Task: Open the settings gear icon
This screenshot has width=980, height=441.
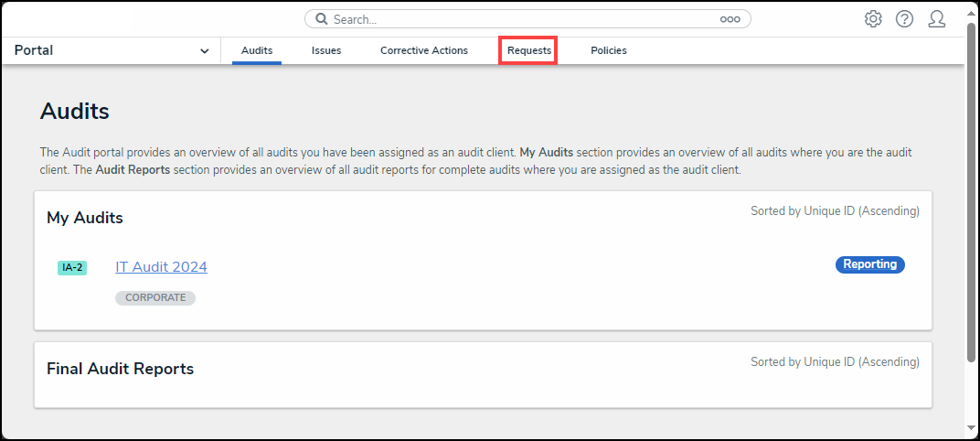Action: pos(873,19)
